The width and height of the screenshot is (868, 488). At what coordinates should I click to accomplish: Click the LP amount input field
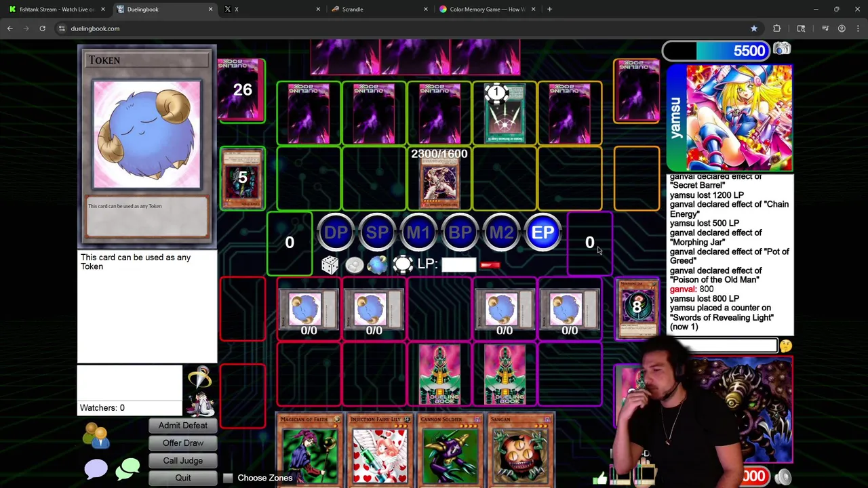[458, 264]
